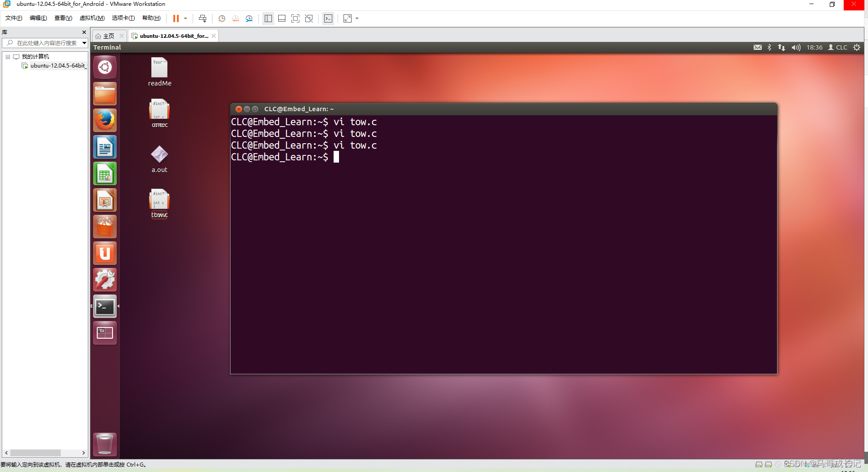868x472 pixels.
Task: Open the sound volume indicator
Action: click(796, 47)
